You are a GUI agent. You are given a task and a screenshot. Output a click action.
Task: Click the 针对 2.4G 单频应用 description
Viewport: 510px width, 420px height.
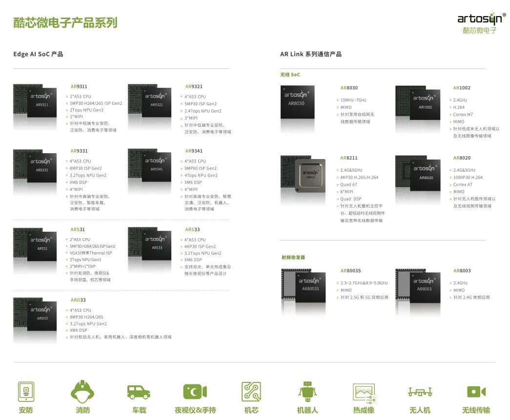point(471,298)
